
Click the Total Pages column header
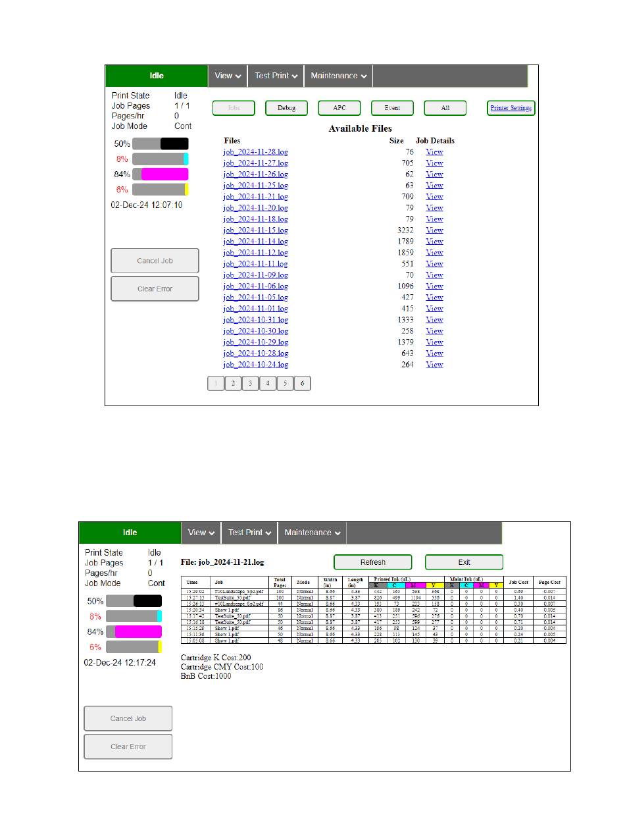(x=280, y=583)
